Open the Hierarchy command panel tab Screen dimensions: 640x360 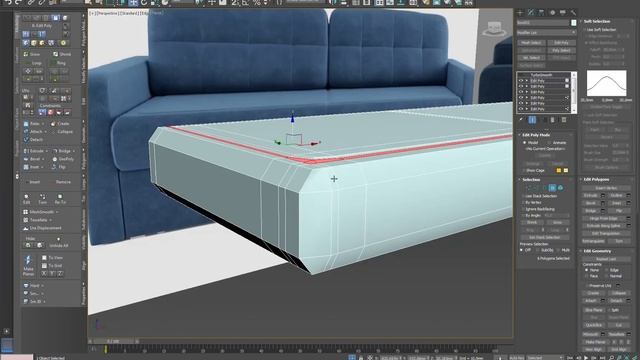pos(541,13)
